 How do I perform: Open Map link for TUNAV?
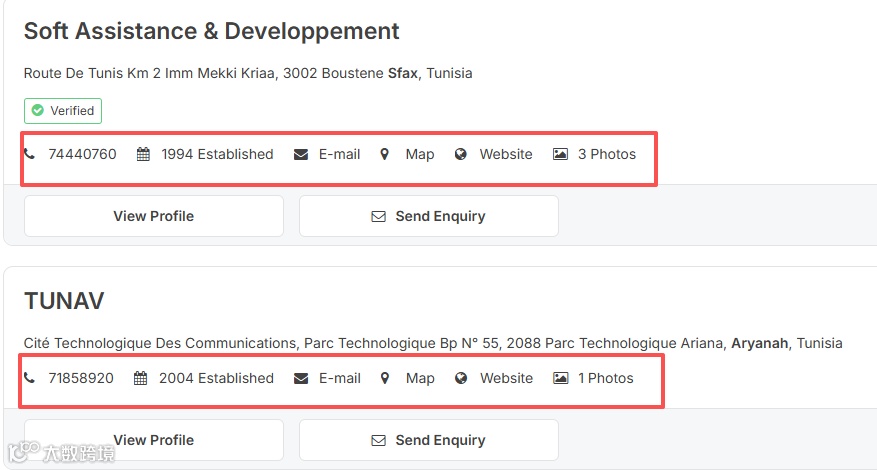click(420, 378)
